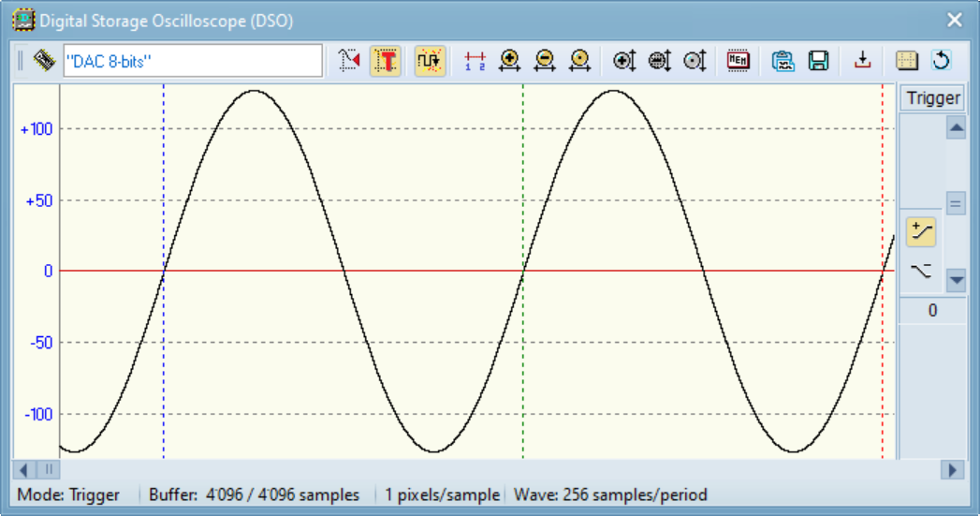Select falling edge trigger button
The height and width of the screenshot is (516, 980).
click(x=921, y=272)
